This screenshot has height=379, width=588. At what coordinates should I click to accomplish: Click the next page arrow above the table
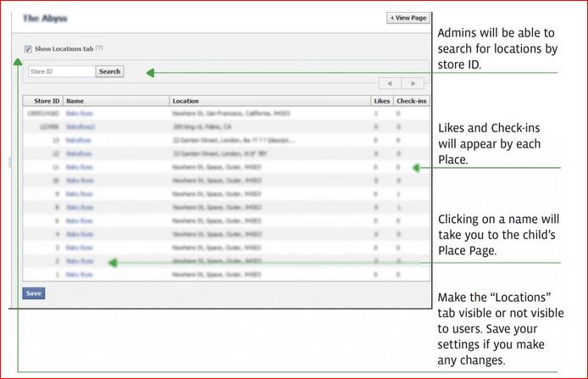413,83
